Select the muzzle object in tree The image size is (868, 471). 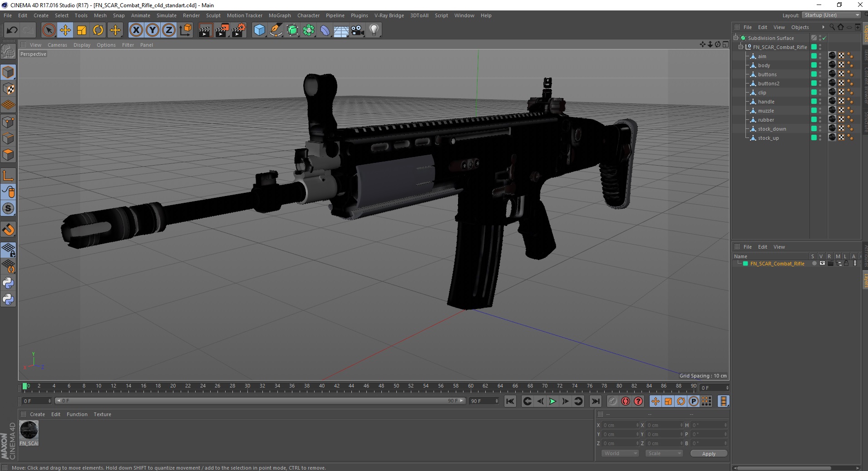766,111
